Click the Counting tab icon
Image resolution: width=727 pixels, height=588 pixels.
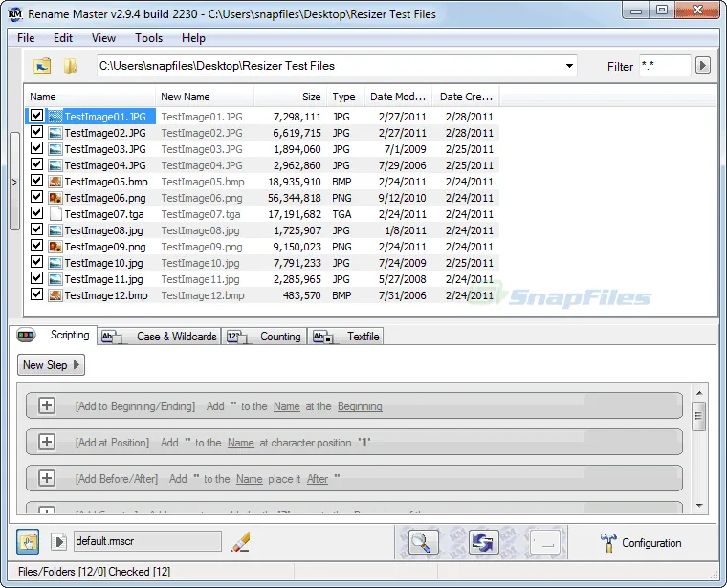(x=237, y=337)
